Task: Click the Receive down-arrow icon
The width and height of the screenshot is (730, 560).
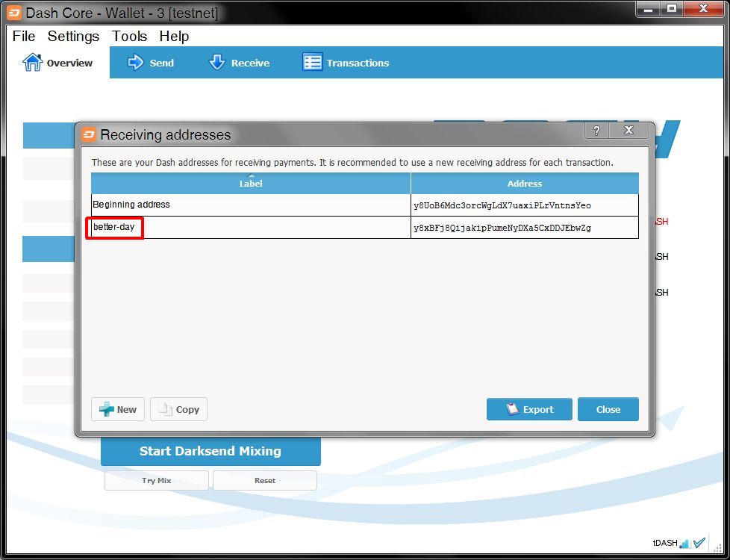Action: (x=217, y=62)
